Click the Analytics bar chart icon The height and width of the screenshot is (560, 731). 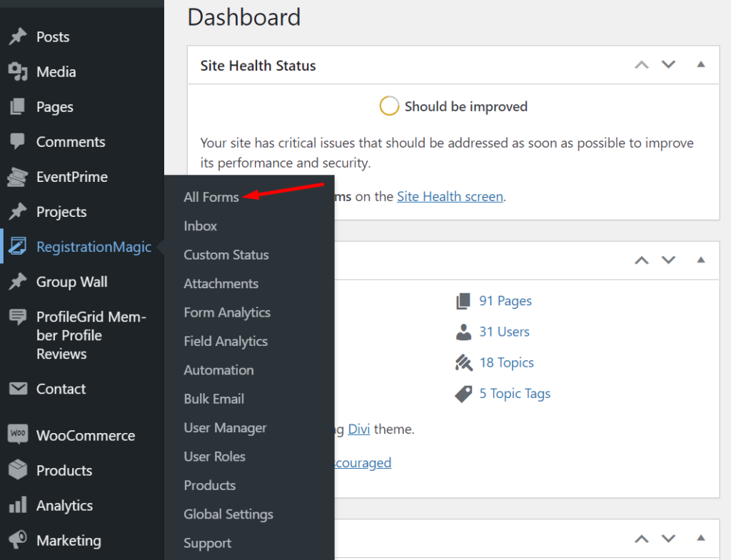[18, 505]
